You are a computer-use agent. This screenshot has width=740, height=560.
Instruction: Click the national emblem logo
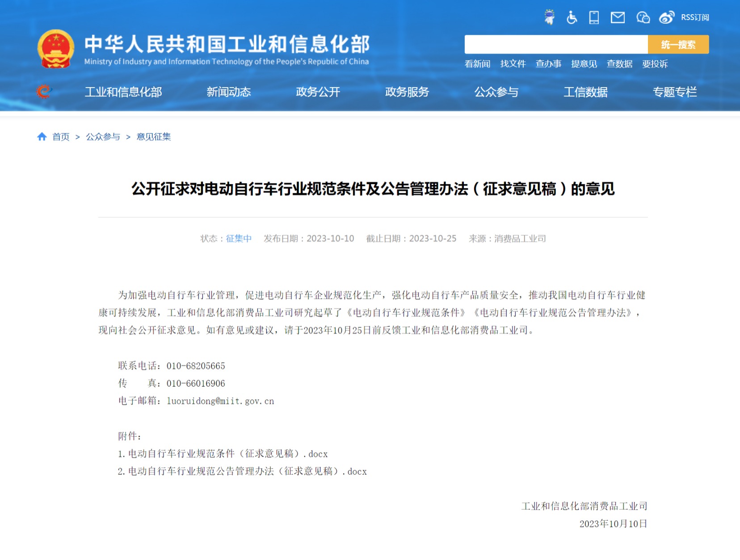point(56,49)
